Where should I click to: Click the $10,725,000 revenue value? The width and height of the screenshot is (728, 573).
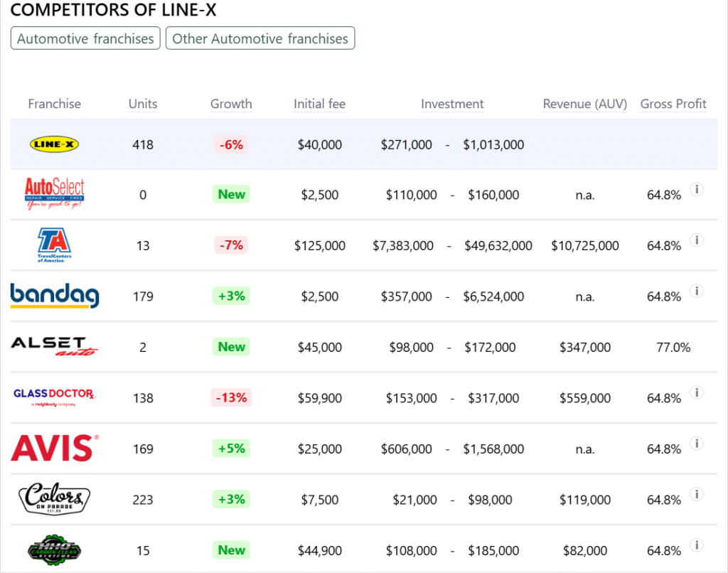click(x=585, y=246)
